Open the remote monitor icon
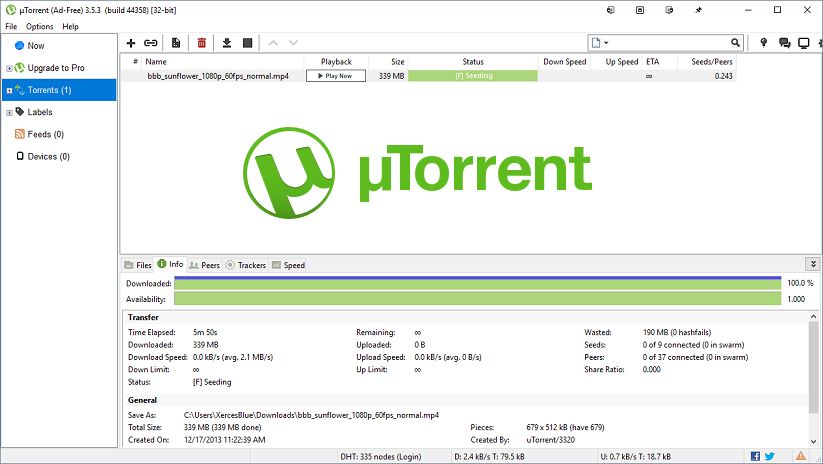 pos(804,43)
